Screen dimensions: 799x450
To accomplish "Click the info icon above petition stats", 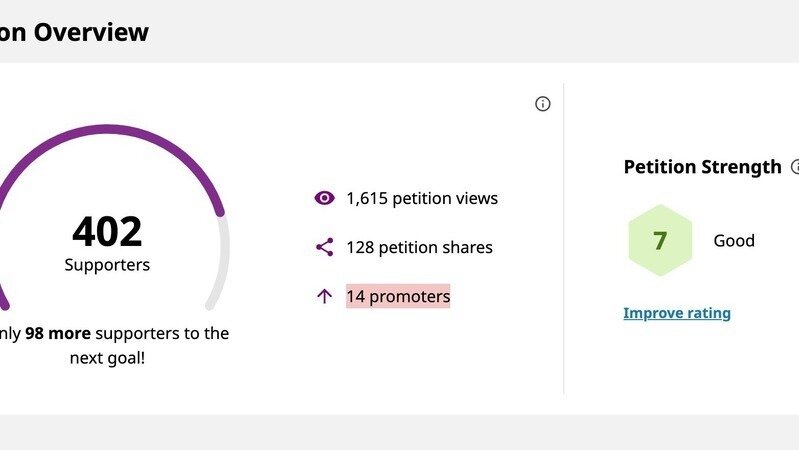I will click(542, 104).
